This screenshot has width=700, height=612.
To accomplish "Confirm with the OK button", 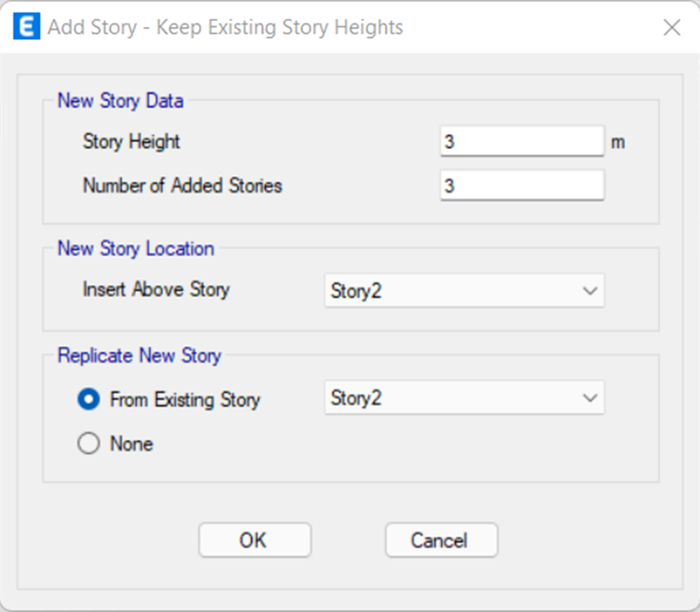I will click(x=255, y=540).
